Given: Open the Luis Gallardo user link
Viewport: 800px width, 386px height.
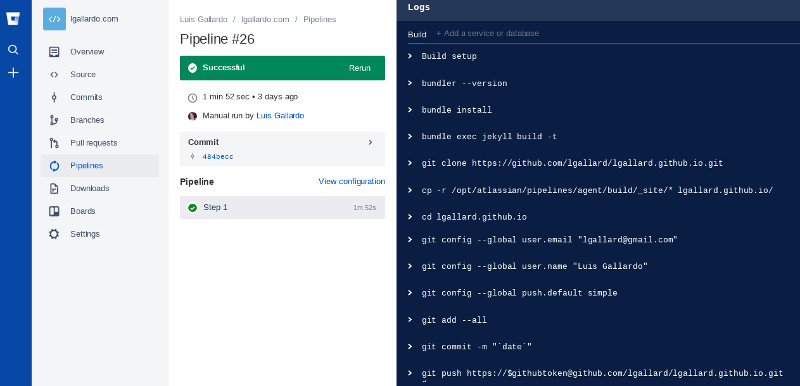Looking at the screenshot, I should (280, 116).
